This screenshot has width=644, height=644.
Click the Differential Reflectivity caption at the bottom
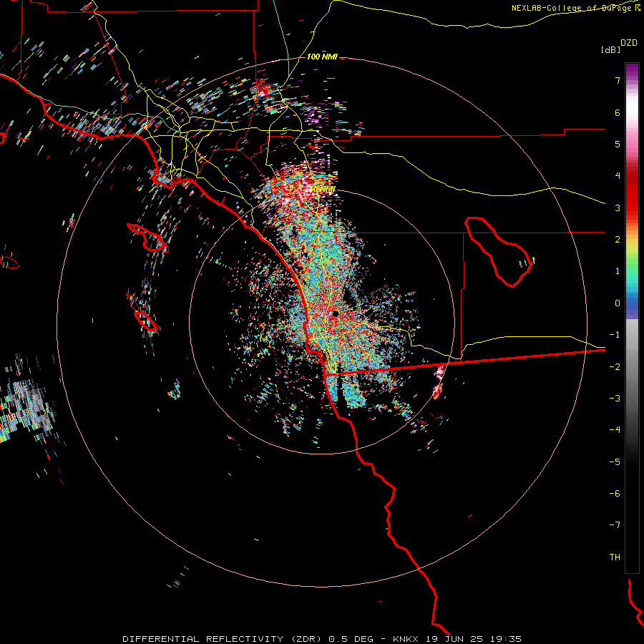(x=322, y=639)
